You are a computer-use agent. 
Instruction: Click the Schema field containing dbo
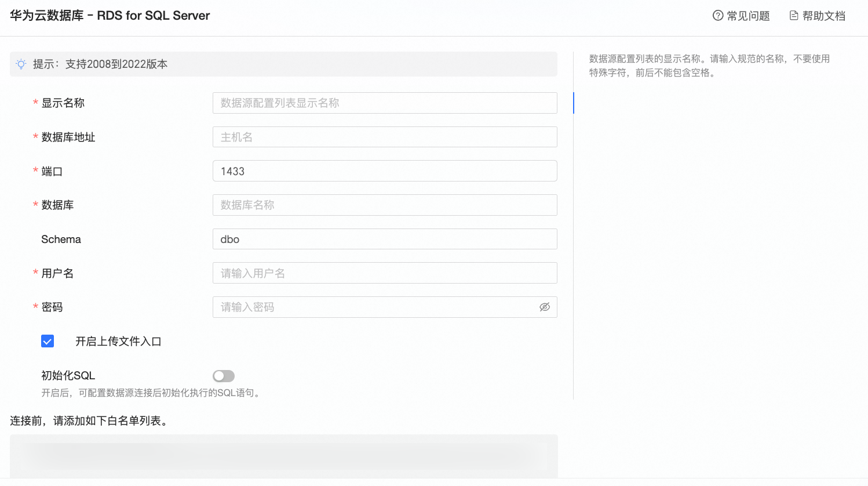(385, 240)
